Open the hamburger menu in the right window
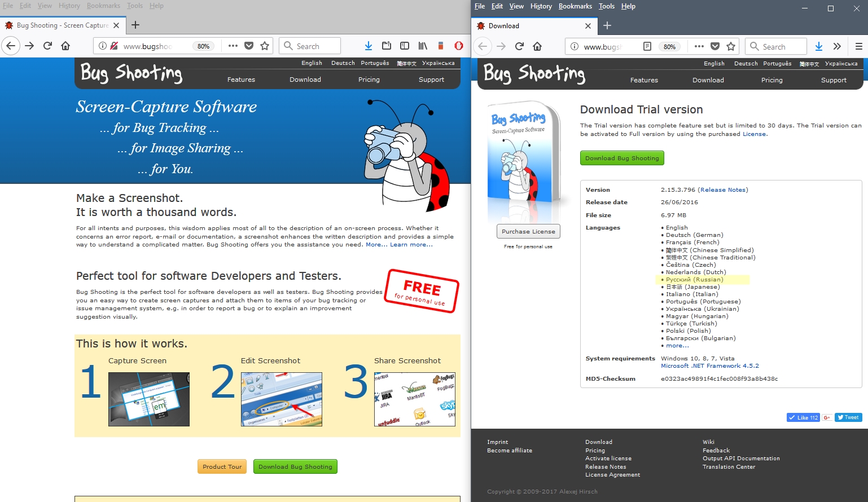Screen dimensions: 868x502 [858, 46]
